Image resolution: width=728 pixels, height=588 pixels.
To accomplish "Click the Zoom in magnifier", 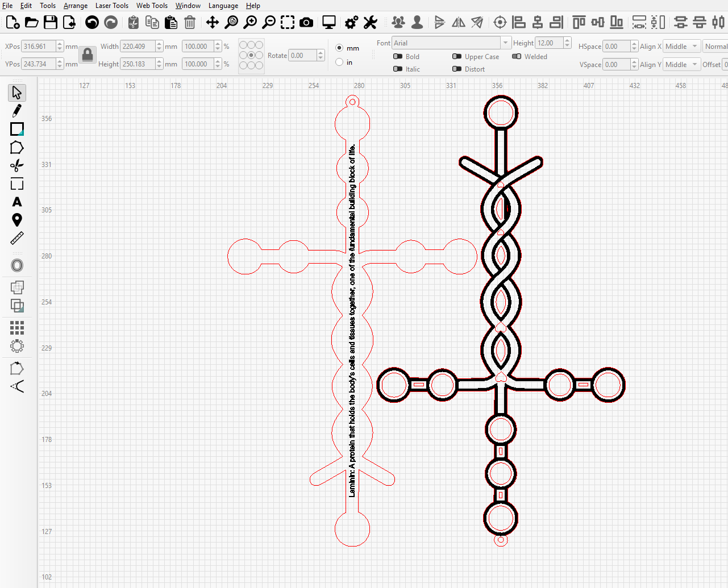I will pos(250,22).
